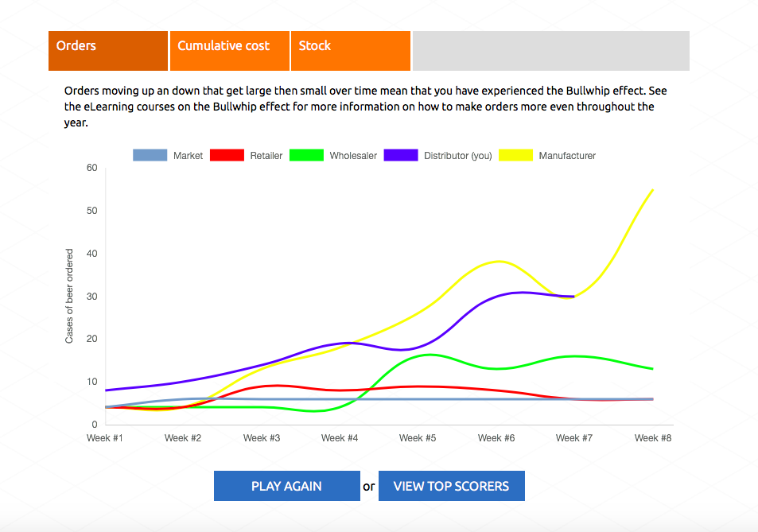Screen dimensions: 758x532
Task: Click the VIEW TOP SCORERS button
Action: pos(452,486)
